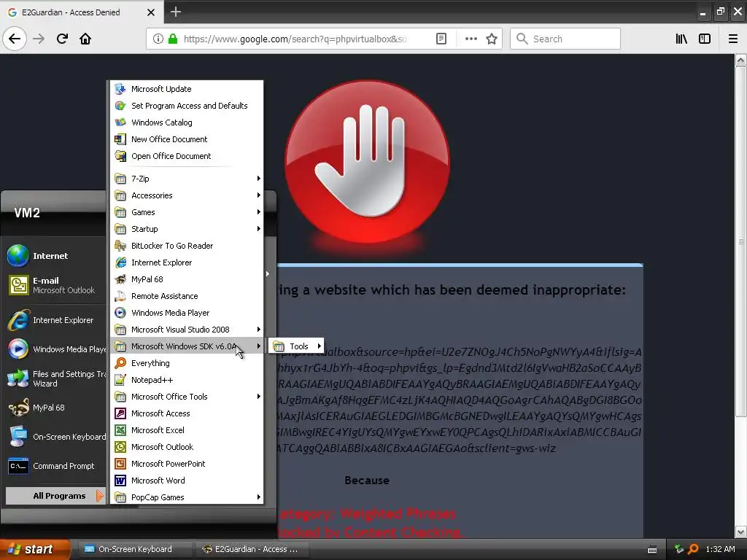Image resolution: width=747 pixels, height=560 pixels.
Task: Launch Microsoft Word
Action: pos(186,481)
